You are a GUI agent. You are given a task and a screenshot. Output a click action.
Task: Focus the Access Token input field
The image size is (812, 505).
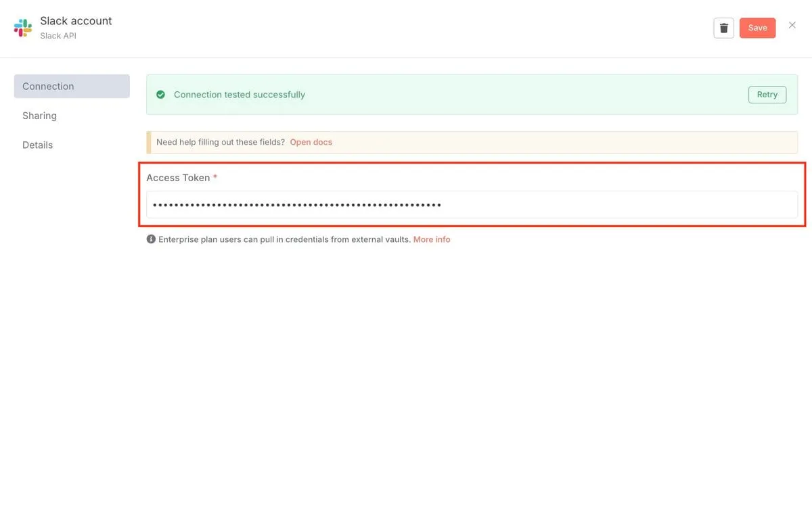click(472, 205)
